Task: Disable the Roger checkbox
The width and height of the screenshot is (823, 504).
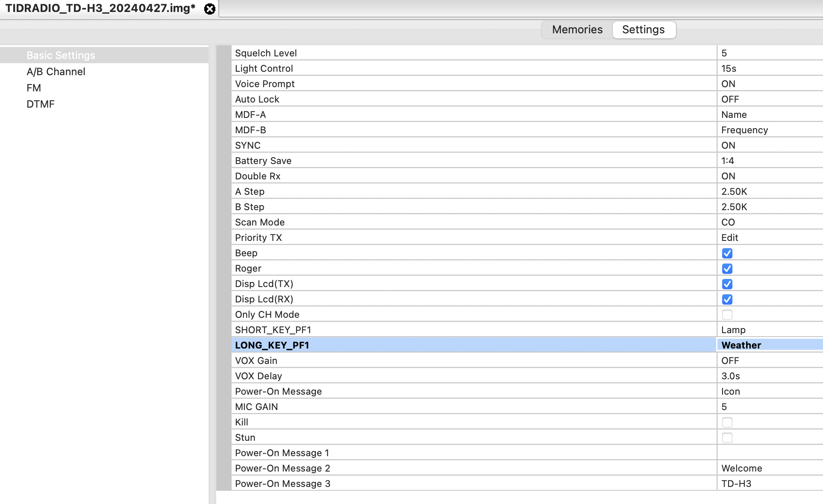Action: (727, 269)
